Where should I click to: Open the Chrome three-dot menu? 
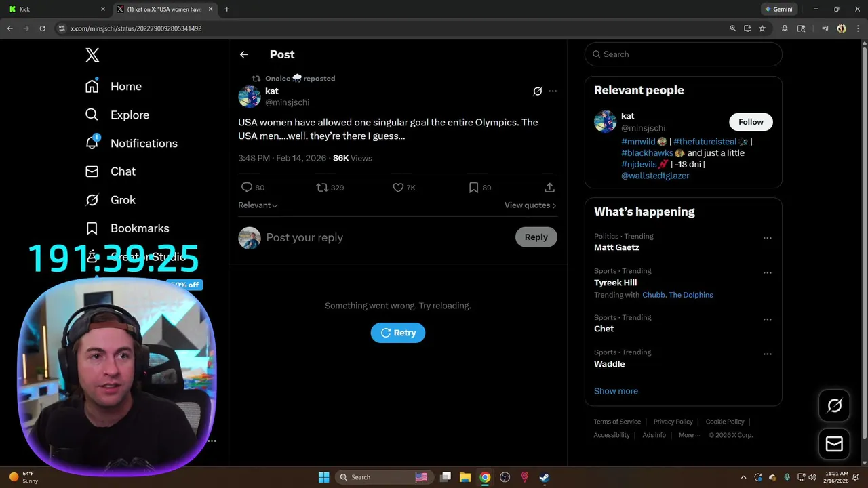[x=856, y=28]
